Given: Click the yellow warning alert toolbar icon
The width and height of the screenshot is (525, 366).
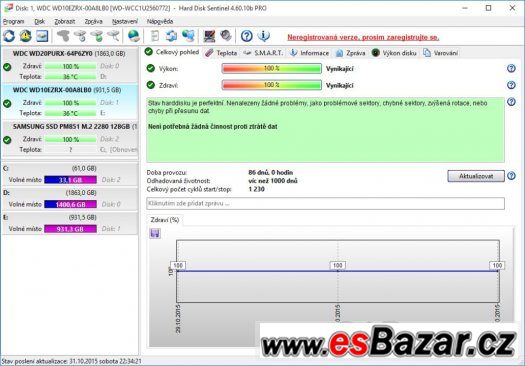Looking at the screenshot, I should click(x=25, y=36).
